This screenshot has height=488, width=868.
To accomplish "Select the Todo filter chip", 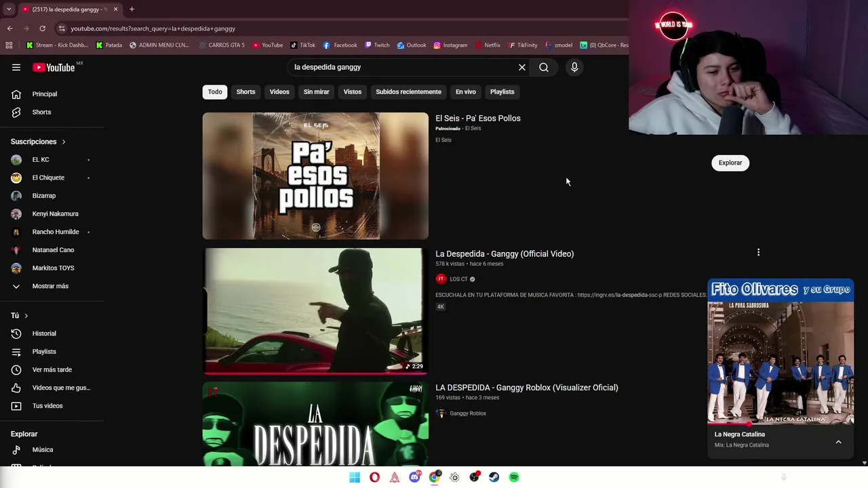I will point(215,91).
